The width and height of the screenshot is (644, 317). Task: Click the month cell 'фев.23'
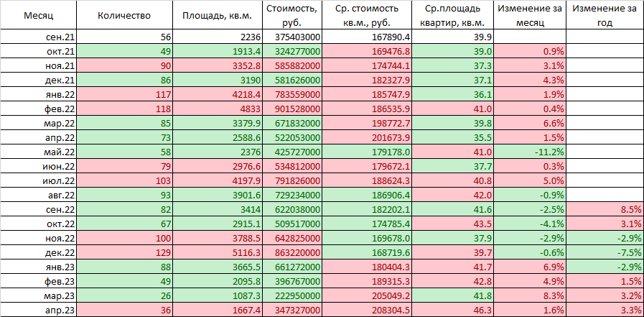click(x=39, y=282)
